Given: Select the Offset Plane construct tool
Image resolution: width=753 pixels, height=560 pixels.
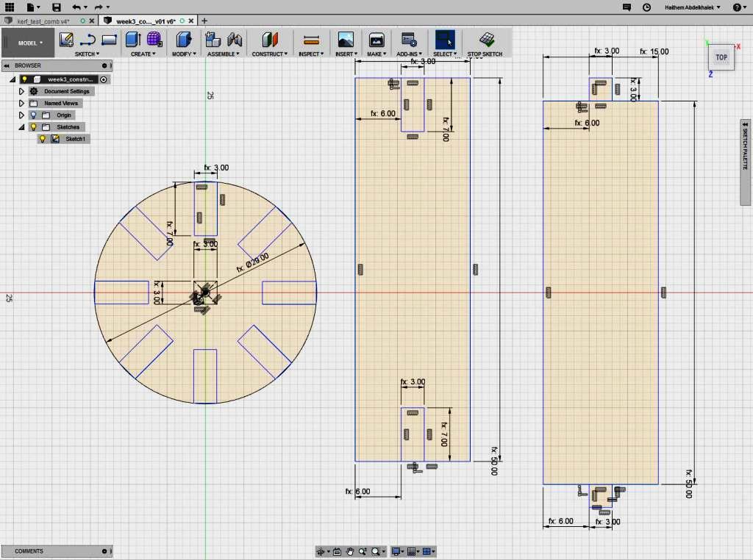Looking at the screenshot, I should 270,40.
